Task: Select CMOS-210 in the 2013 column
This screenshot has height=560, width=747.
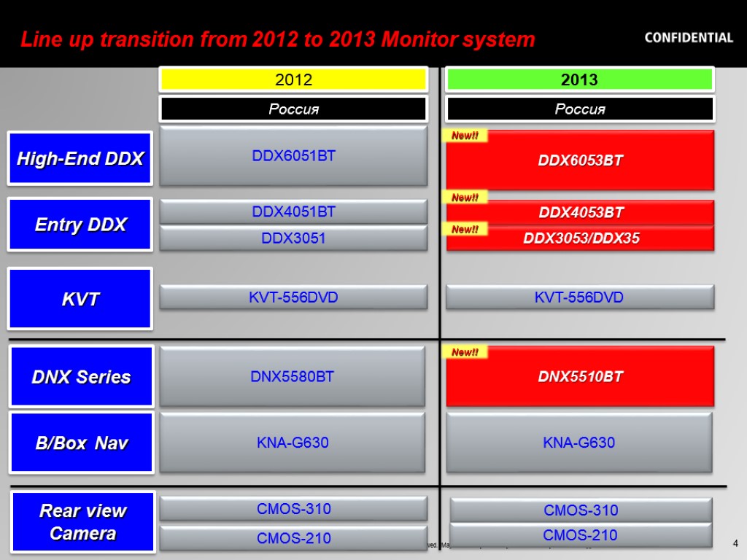Action: 581,535
